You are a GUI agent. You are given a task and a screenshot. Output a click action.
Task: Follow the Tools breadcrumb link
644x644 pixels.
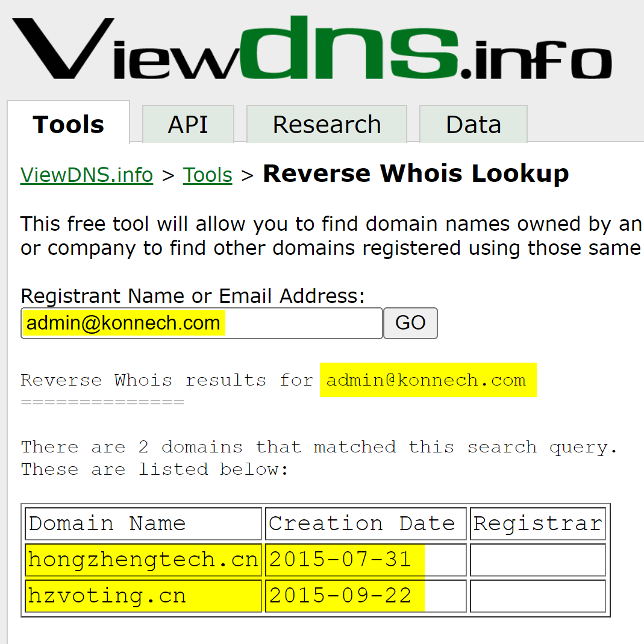[x=207, y=175]
